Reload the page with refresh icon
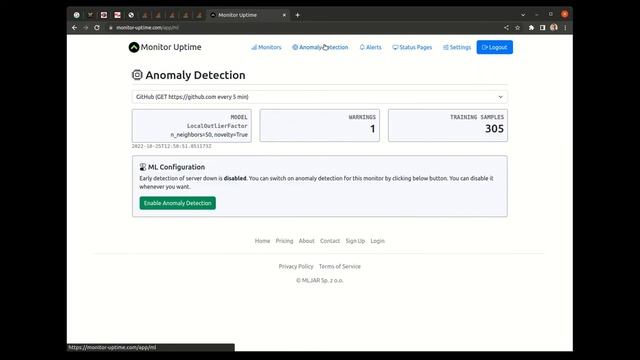The height and width of the screenshot is (360, 640). 97,28
